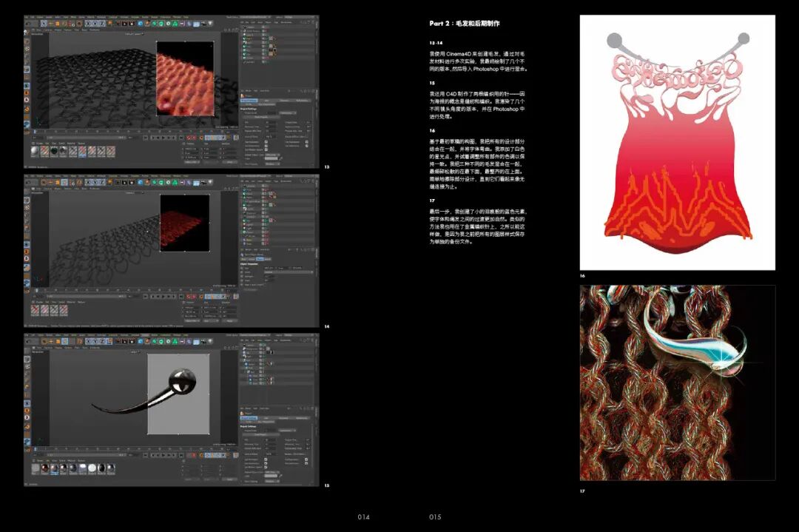Select the Move tool in figure 13 screenshot
Screen dimensions: 799x532
[51, 24]
